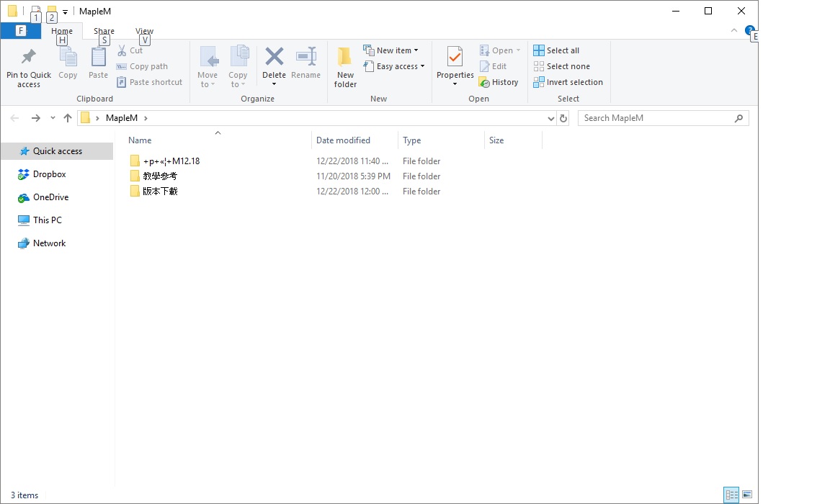This screenshot has width=830, height=504.
Task: Select the 版本下載 folder
Action: pos(160,192)
